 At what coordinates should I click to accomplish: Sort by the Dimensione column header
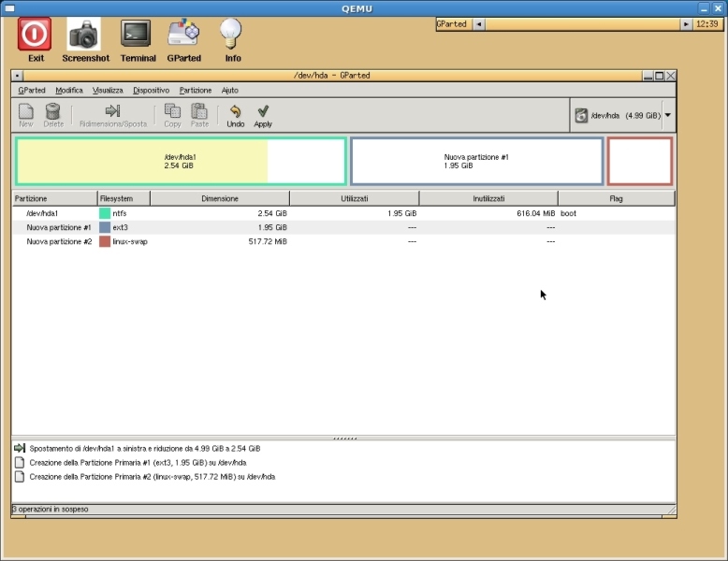point(220,198)
